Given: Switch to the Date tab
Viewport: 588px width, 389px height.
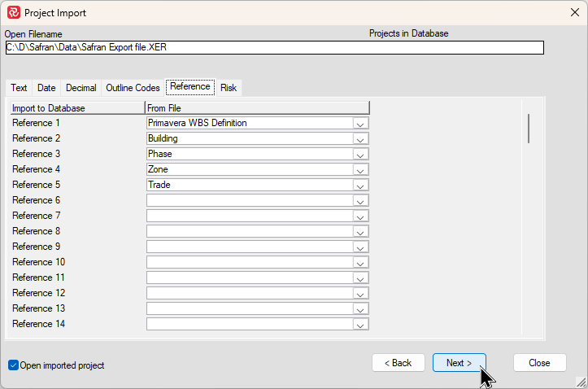Looking at the screenshot, I should 46,88.
